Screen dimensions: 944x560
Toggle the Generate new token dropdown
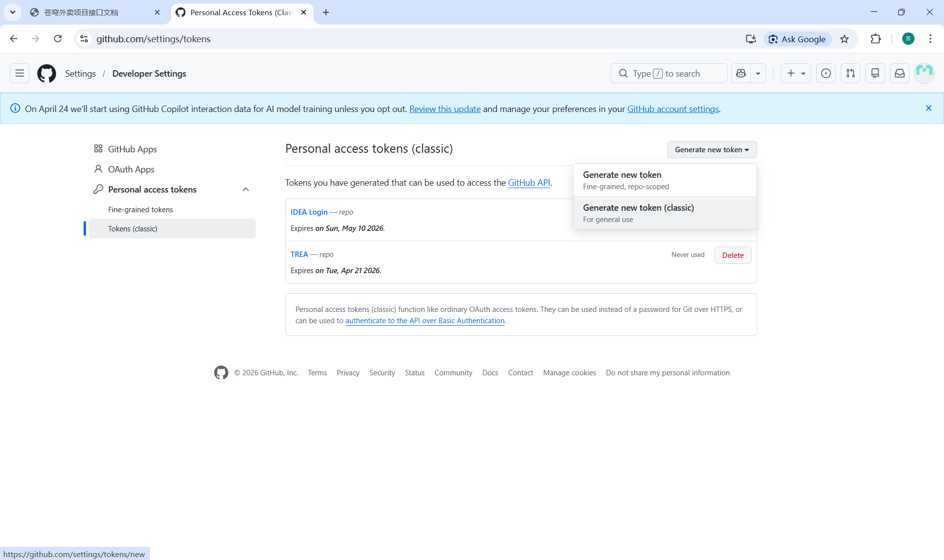pos(711,150)
